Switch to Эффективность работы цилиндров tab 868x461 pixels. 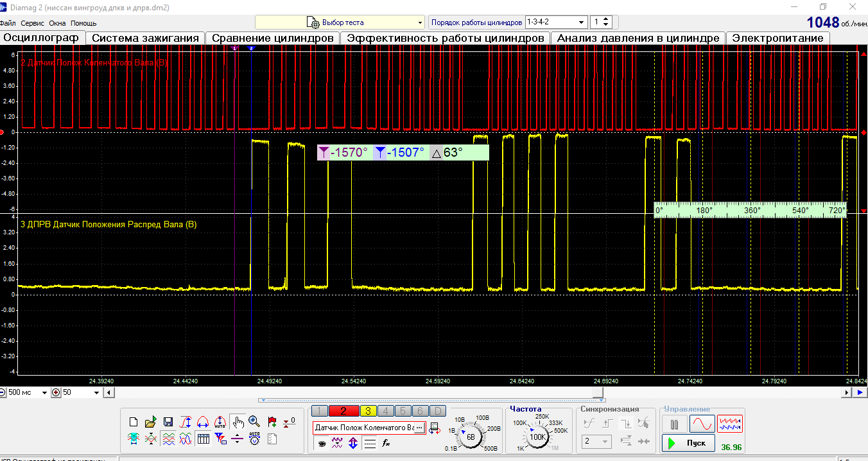coord(446,38)
